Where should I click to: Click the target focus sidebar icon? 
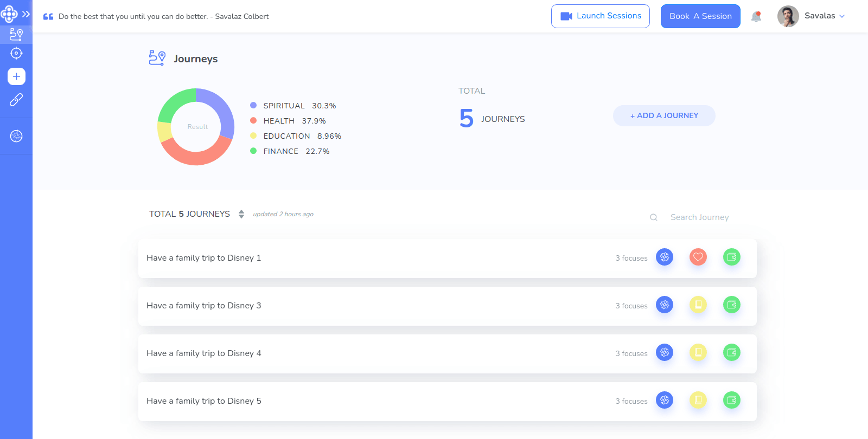click(16, 53)
